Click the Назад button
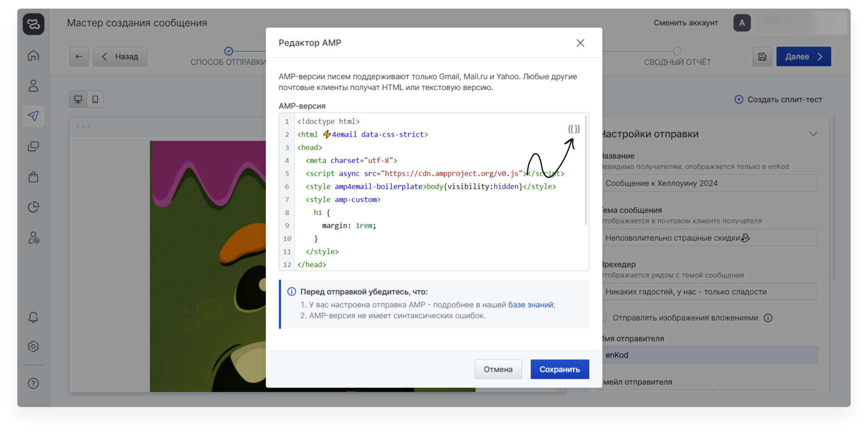Screen dimensions: 868x433 point(120,56)
